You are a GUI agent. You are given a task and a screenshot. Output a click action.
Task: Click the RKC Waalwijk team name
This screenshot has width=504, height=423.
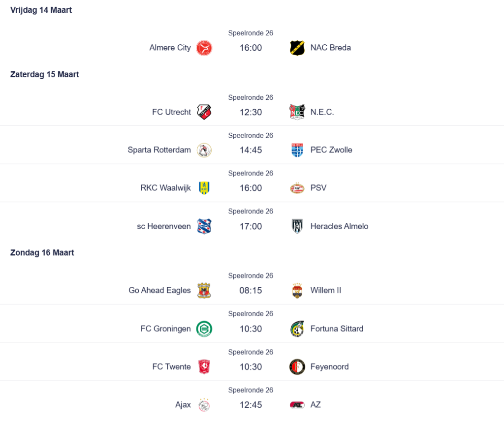click(165, 188)
